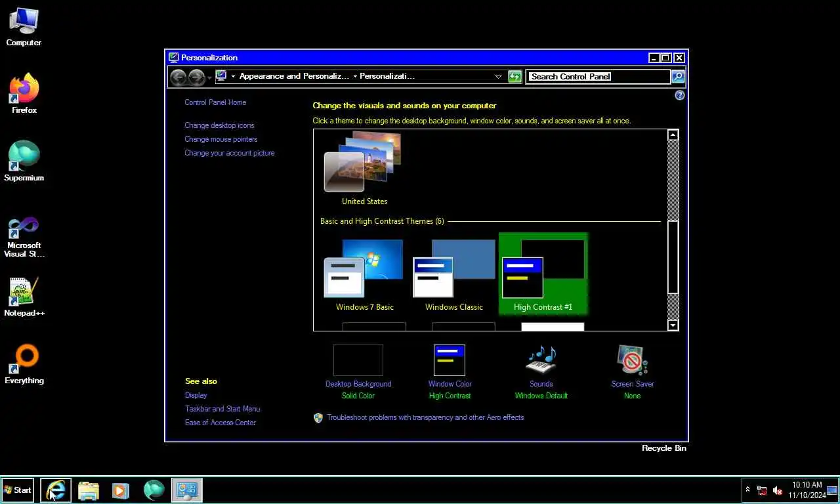
Task: Click the Control Panel address bar icon
Action: tap(221, 76)
